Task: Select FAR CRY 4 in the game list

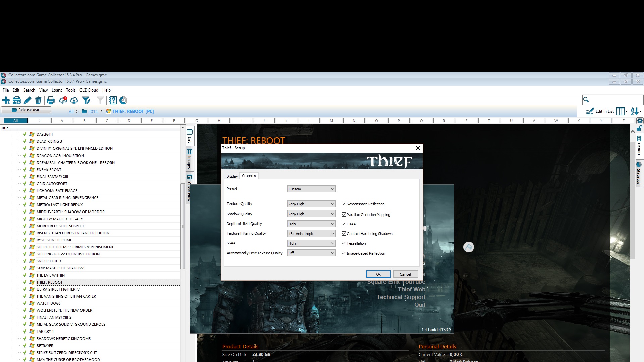Action: 45,331
